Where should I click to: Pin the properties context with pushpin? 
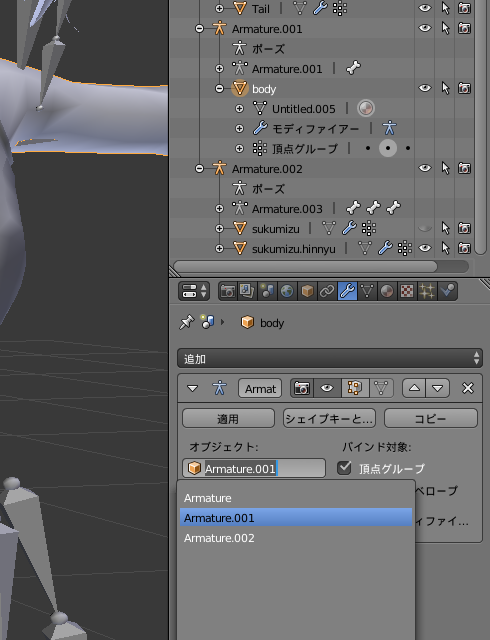pyautogui.click(x=187, y=322)
